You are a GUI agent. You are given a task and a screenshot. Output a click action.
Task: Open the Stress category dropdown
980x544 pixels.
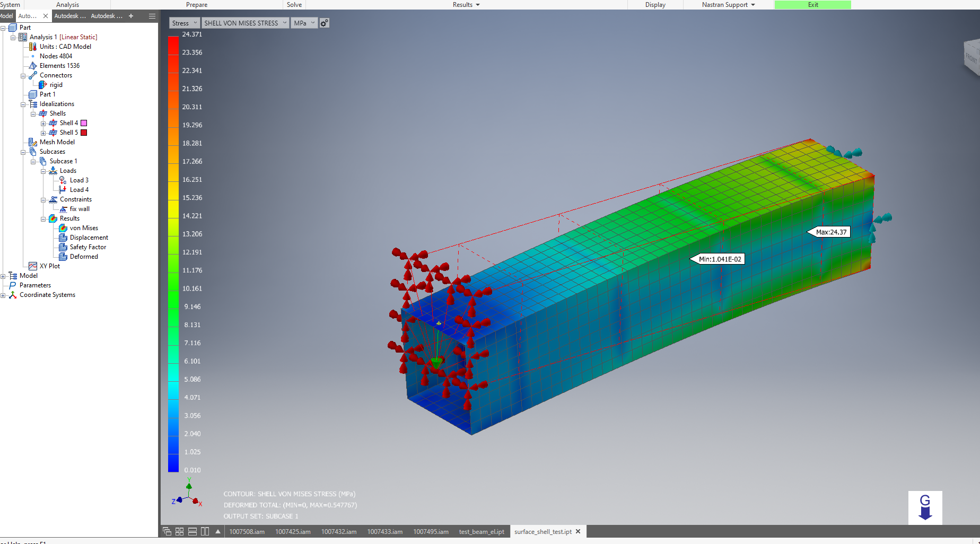pyautogui.click(x=196, y=23)
